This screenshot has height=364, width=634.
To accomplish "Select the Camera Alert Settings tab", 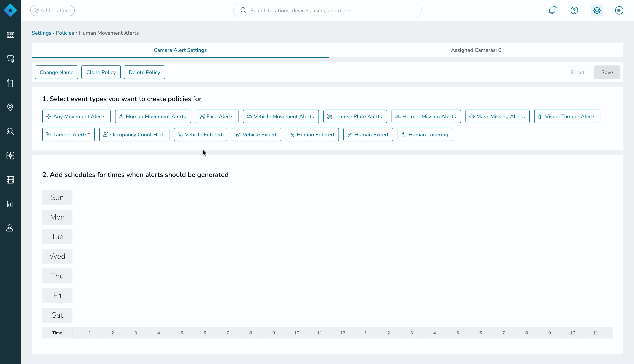I will click(180, 50).
